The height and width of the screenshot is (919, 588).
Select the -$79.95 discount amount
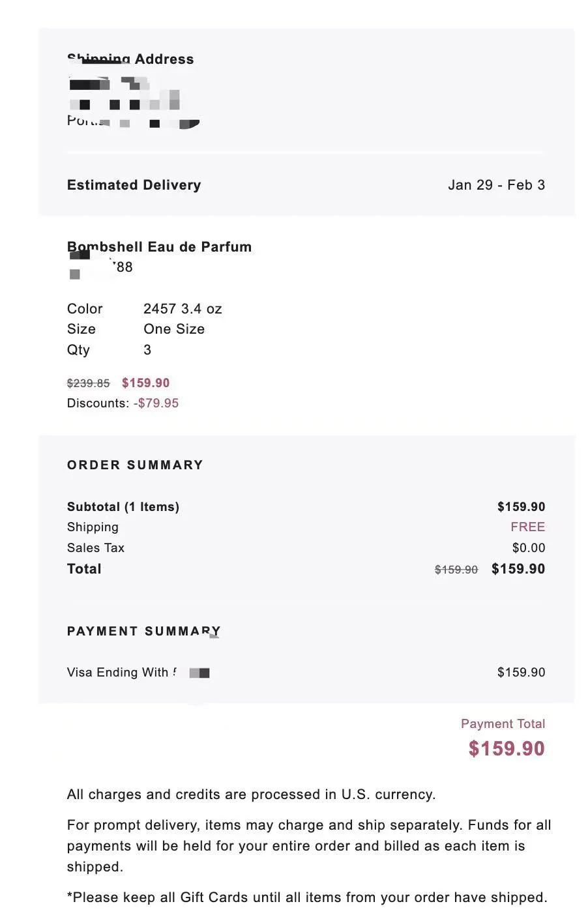click(156, 403)
